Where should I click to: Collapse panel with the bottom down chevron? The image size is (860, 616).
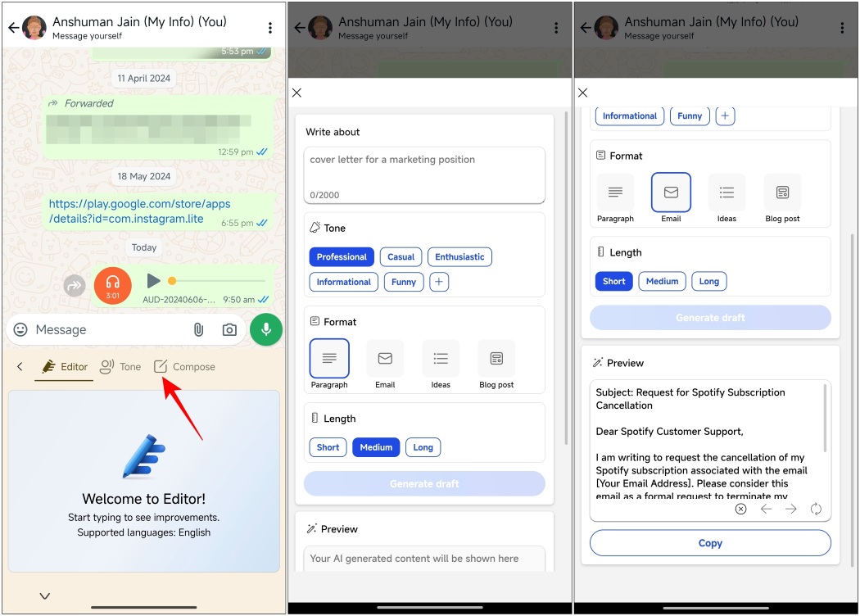click(45, 596)
